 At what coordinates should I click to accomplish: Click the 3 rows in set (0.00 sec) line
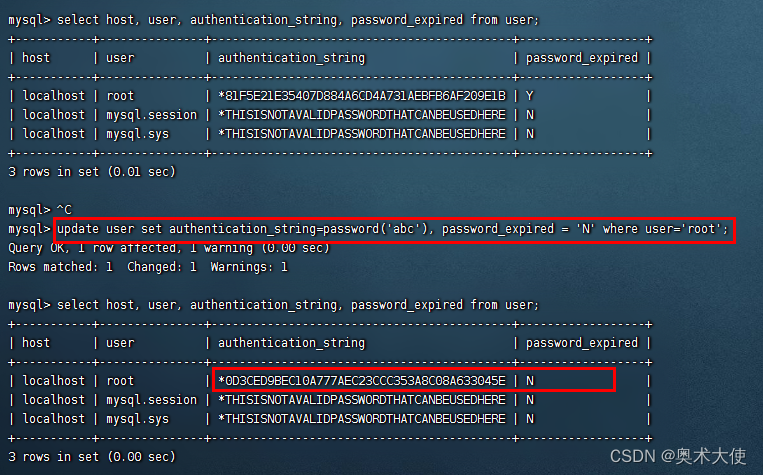[x=92, y=457]
